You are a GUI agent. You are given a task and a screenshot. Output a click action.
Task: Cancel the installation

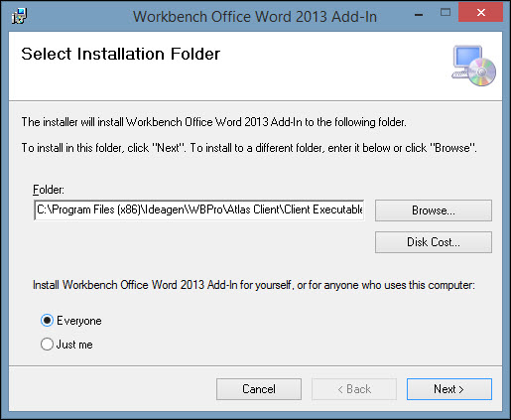[x=259, y=389]
